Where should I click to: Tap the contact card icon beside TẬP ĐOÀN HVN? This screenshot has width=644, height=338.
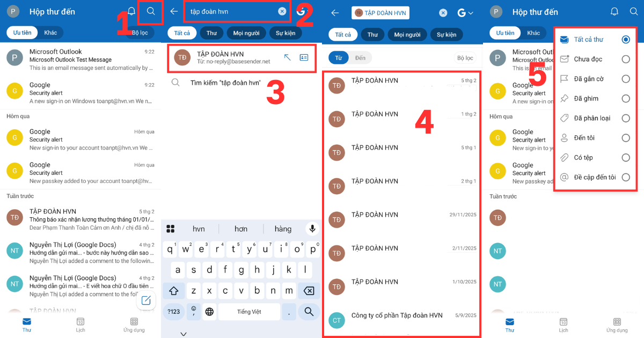(x=305, y=57)
